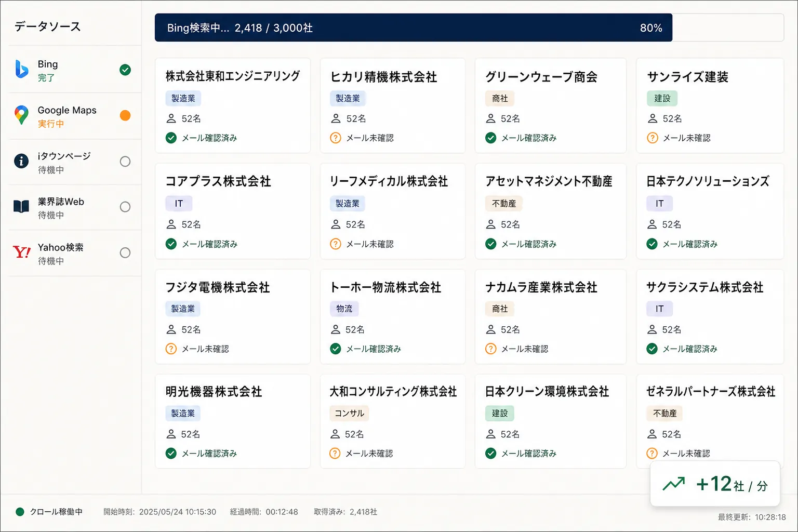Click 最終更新 10:28:18 timestamp
This screenshot has height=532, width=798.
point(752,517)
